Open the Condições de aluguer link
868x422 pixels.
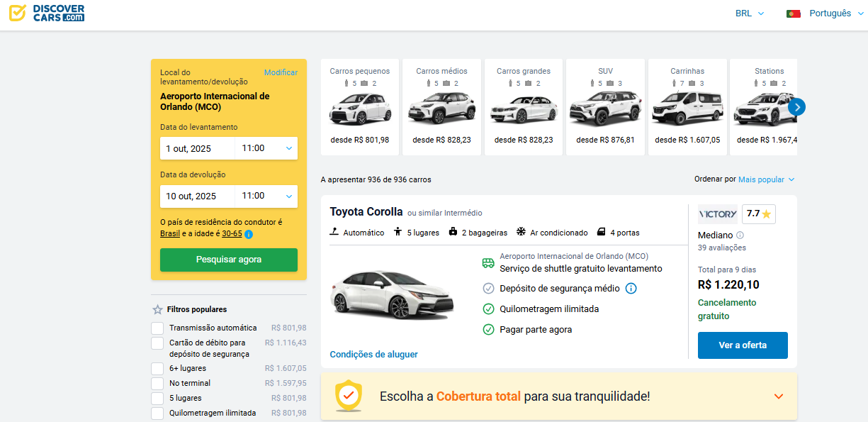coord(373,354)
